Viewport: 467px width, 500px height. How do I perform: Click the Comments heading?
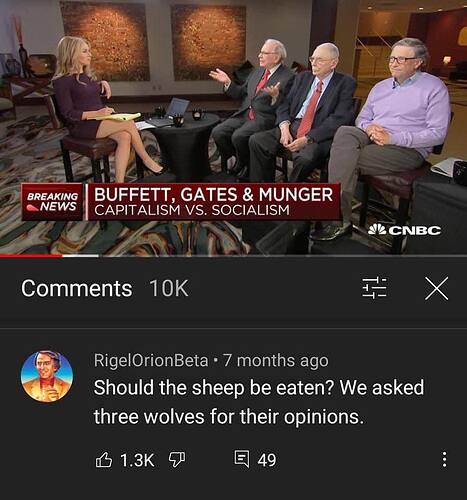click(77, 288)
